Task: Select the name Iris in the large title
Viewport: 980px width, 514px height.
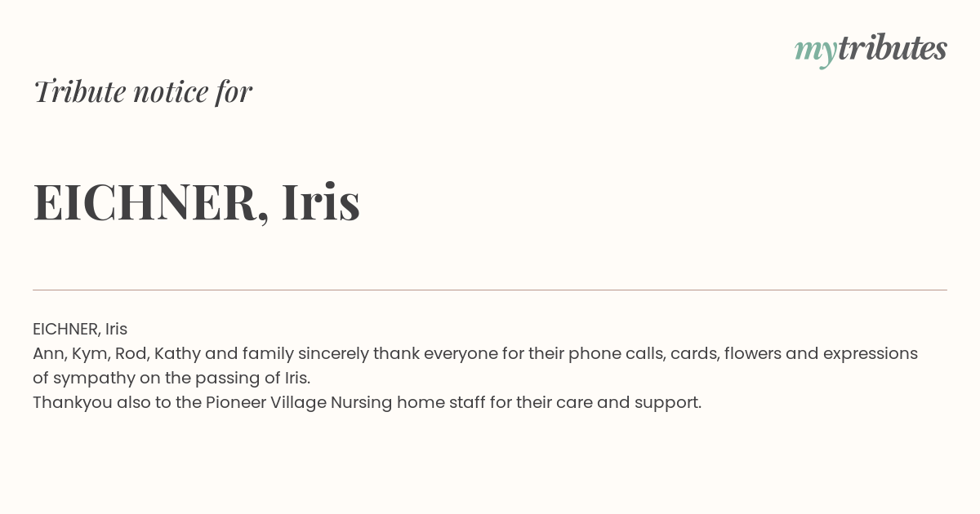Action: point(321,202)
